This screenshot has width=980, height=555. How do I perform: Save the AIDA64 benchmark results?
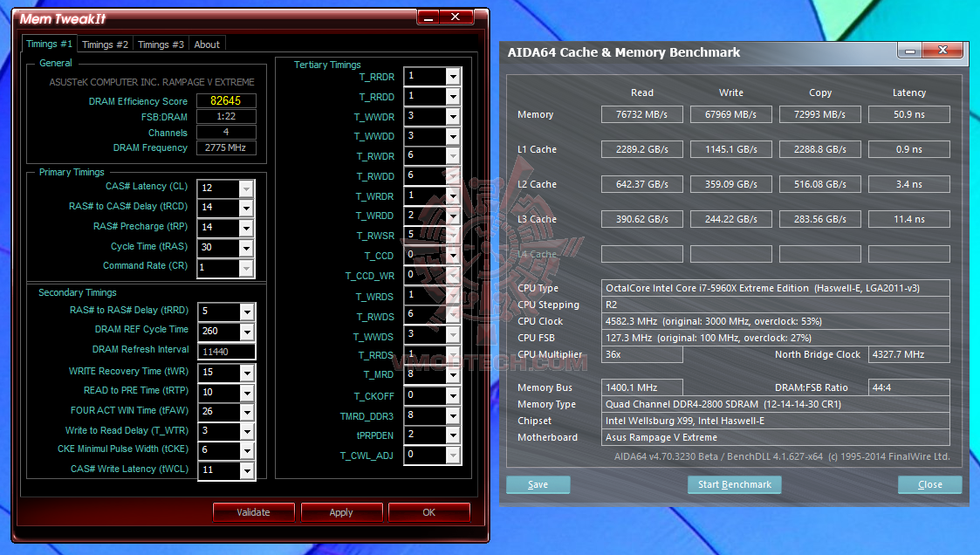click(538, 484)
